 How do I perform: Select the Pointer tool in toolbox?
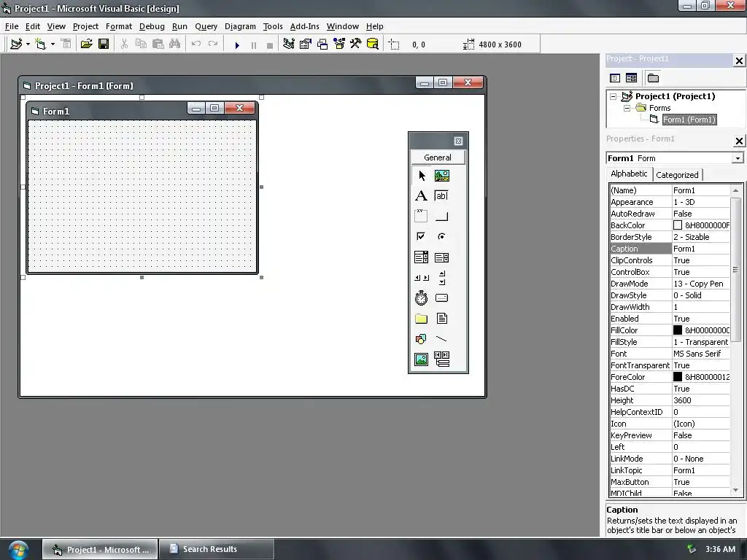click(421, 176)
